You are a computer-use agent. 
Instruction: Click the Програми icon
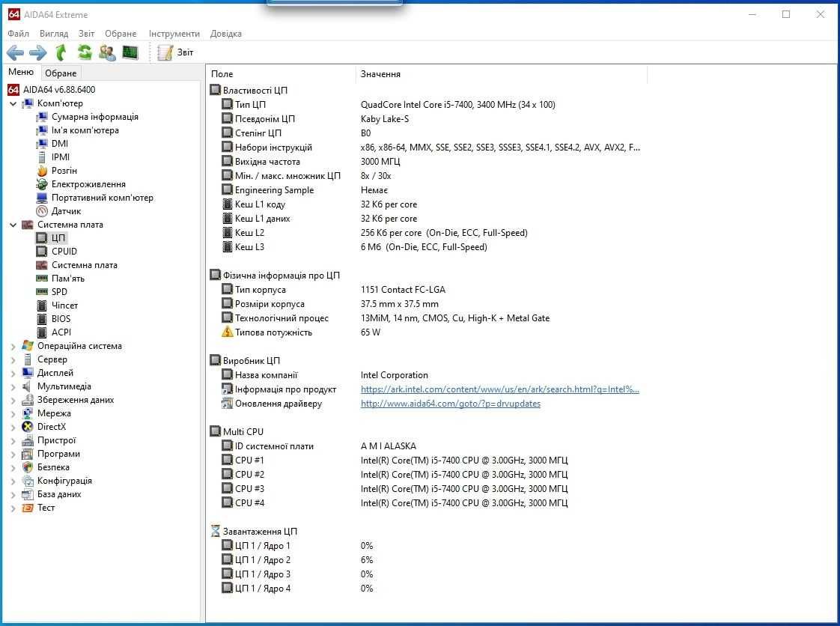[27, 454]
